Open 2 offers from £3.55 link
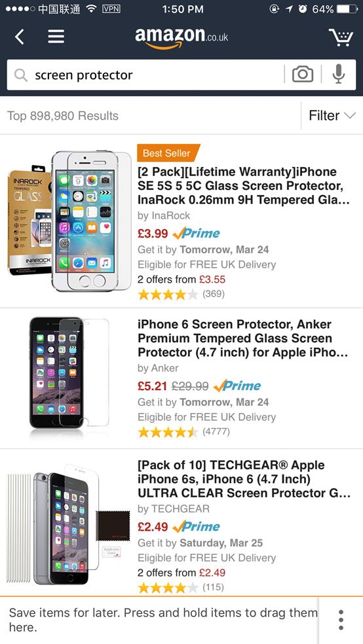 click(181, 279)
